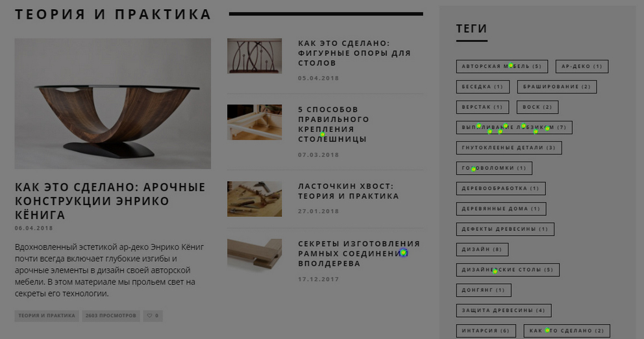644x339 pixels.
Task: Select the 'Авторская мебель (5)' tag
Action: pos(502,66)
